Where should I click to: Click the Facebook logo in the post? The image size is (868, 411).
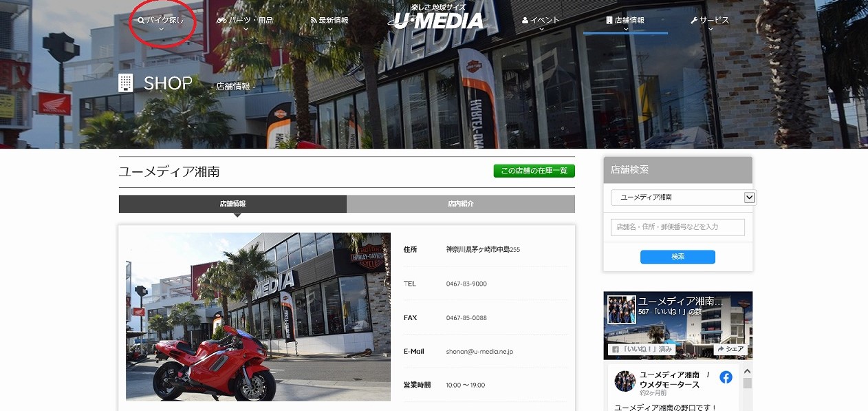726,377
